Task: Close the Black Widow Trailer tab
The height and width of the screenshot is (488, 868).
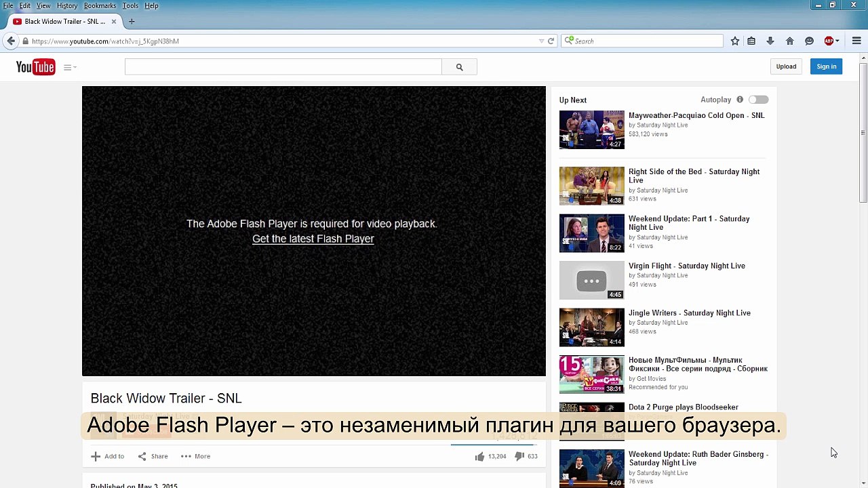Action: tap(114, 22)
